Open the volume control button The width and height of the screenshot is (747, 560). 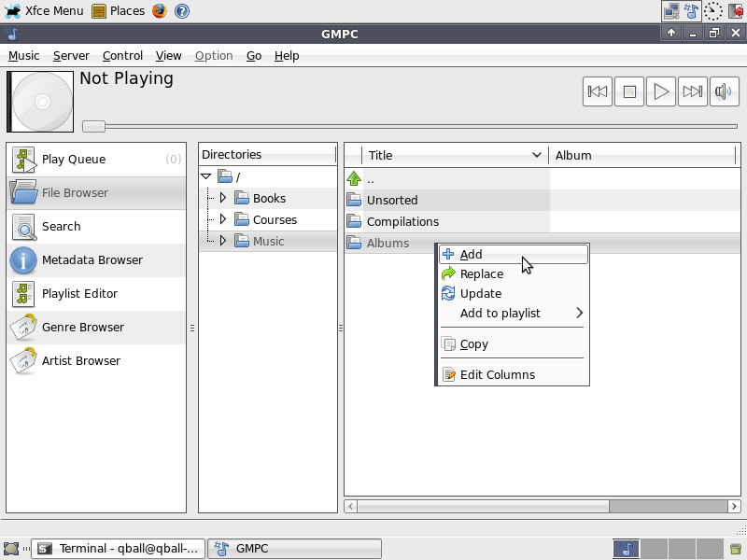724,91
